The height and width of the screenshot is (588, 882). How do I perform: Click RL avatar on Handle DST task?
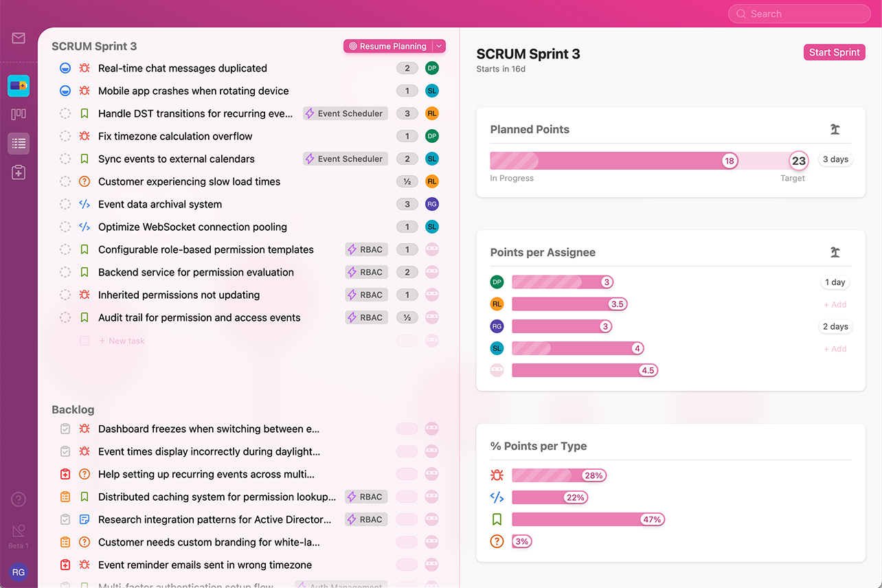click(x=432, y=113)
